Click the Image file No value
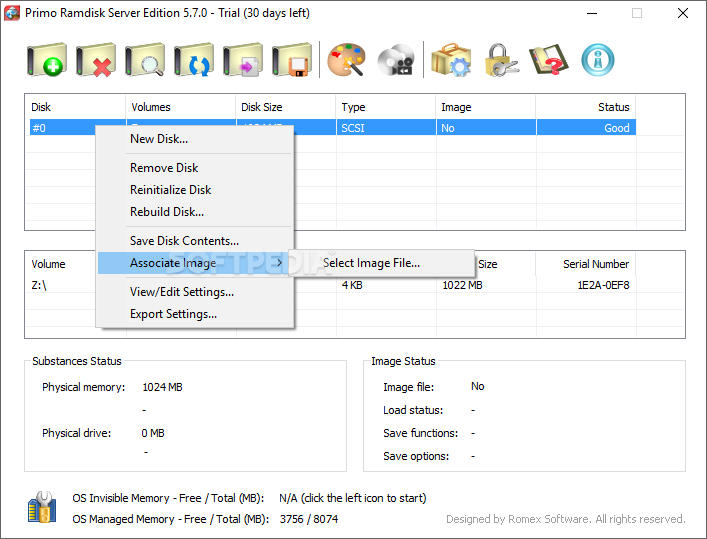Screen dimensions: 707x539 (477, 386)
